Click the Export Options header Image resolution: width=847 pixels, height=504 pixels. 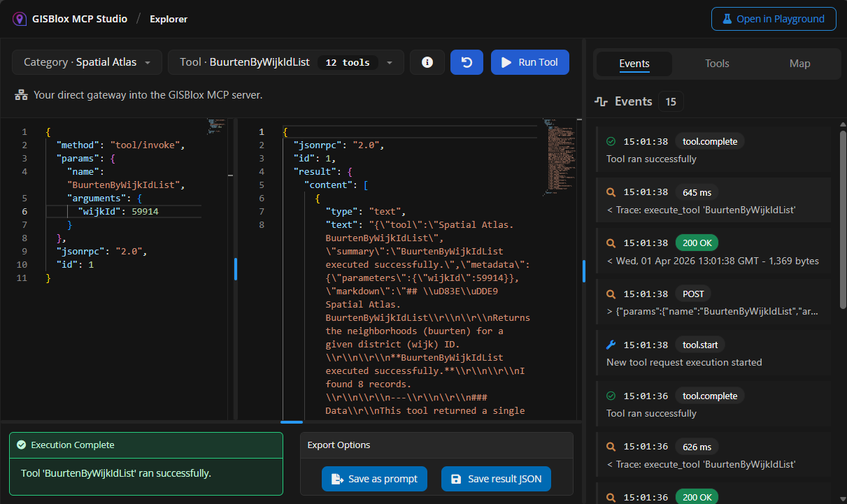(436, 445)
